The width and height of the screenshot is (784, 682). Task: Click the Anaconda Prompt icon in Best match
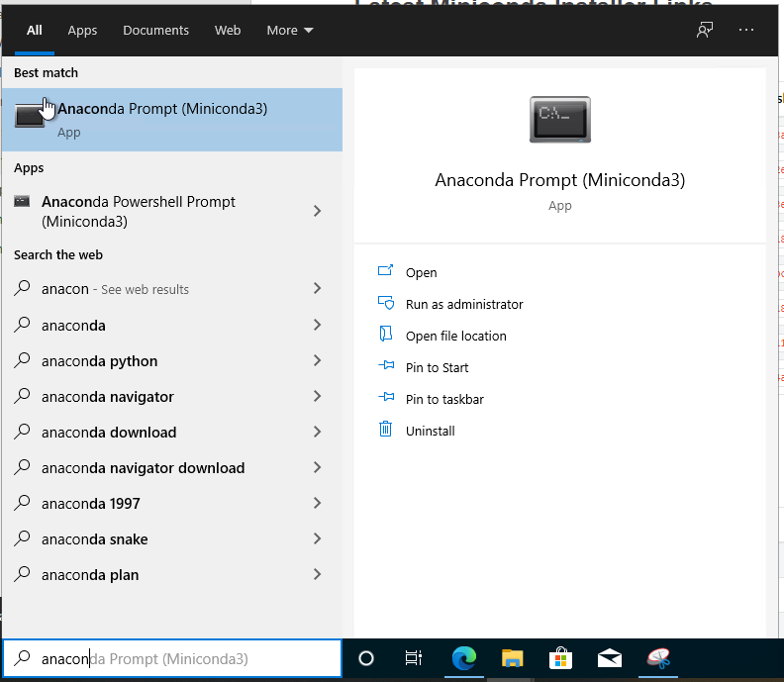pos(30,116)
